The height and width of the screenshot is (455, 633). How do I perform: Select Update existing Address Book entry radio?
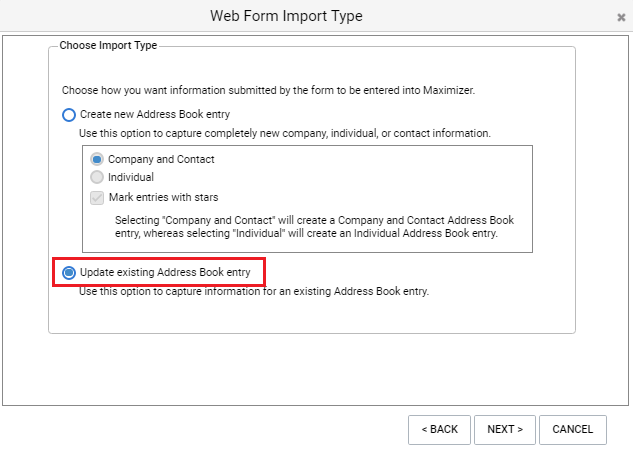point(69,273)
